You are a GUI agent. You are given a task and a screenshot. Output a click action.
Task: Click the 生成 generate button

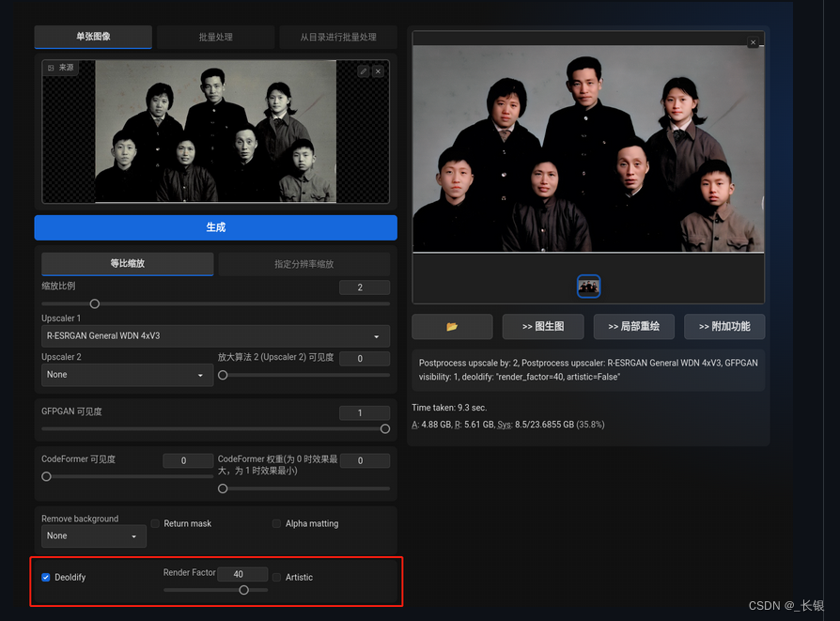coord(215,227)
